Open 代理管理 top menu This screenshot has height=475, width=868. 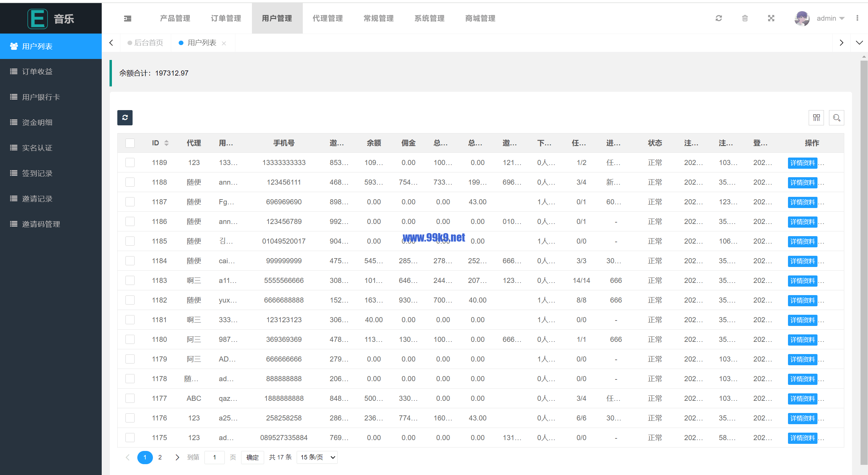click(328, 18)
